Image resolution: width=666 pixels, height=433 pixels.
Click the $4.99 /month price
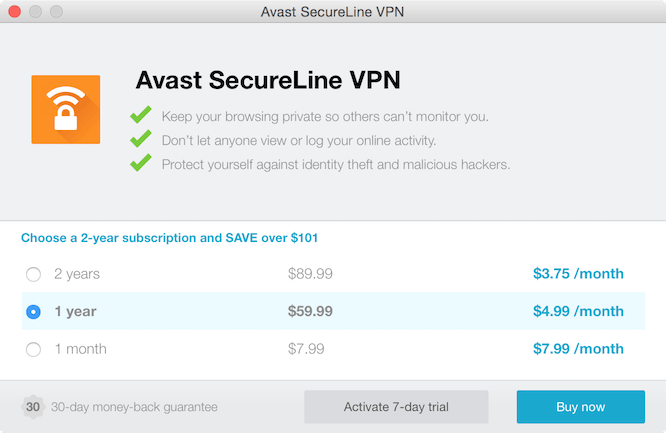click(578, 311)
